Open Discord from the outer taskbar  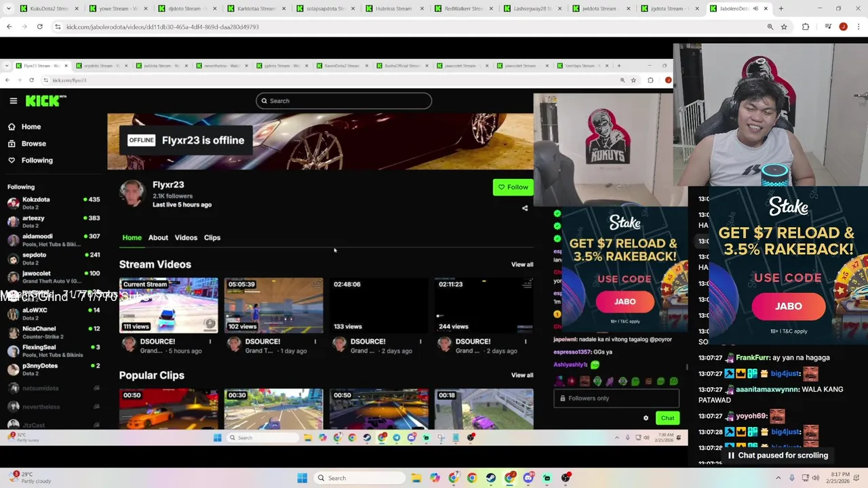528,478
